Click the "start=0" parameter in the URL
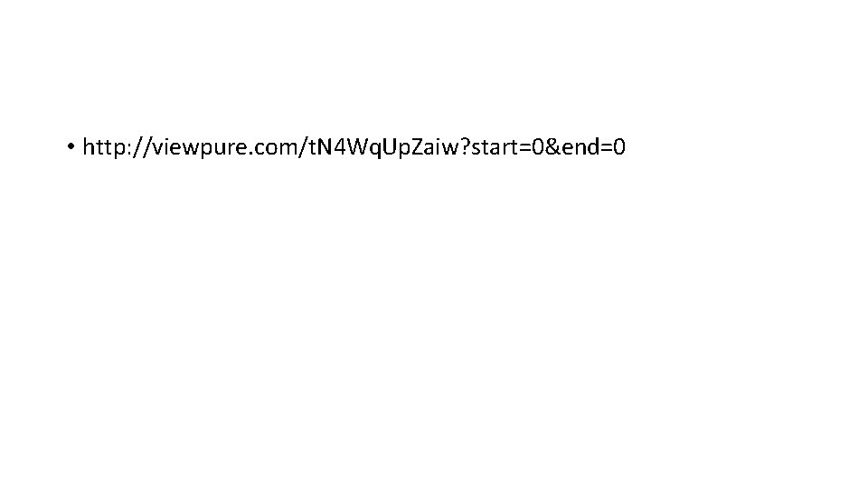This screenshot has width=868, height=488. click(x=507, y=147)
